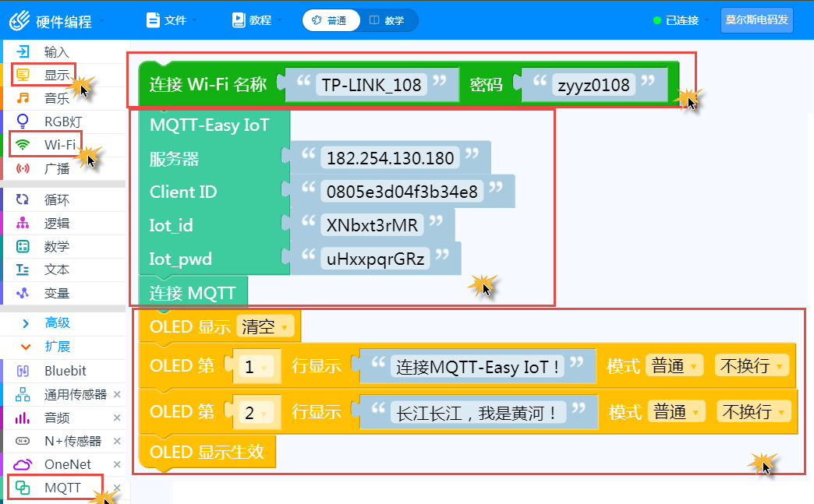This screenshot has height=504, width=814.
Task: Select the Wi-Fi category icon
Action: [23, 145]
